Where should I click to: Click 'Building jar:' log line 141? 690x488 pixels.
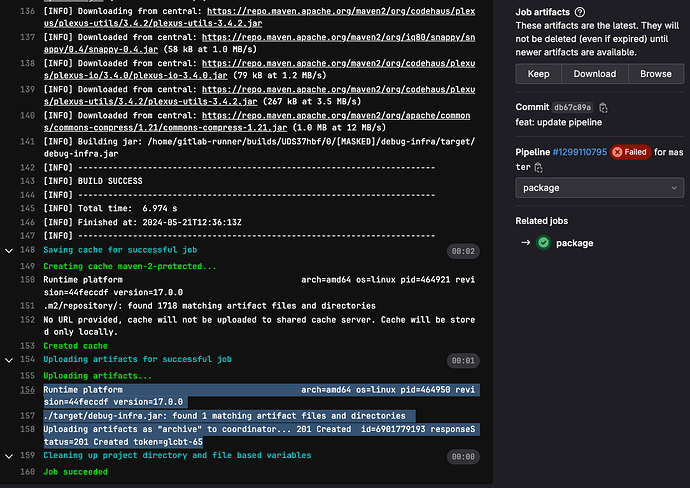pyautogui.click(x=259, y=147)
